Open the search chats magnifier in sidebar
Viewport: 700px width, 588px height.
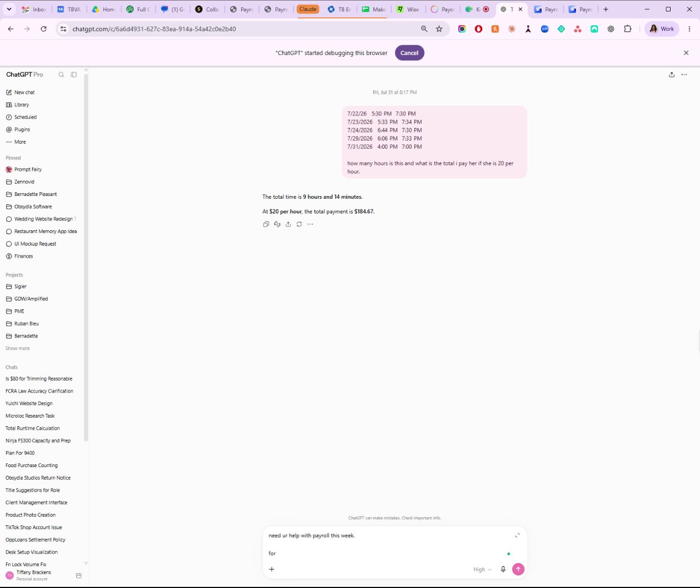click(62, 75)
